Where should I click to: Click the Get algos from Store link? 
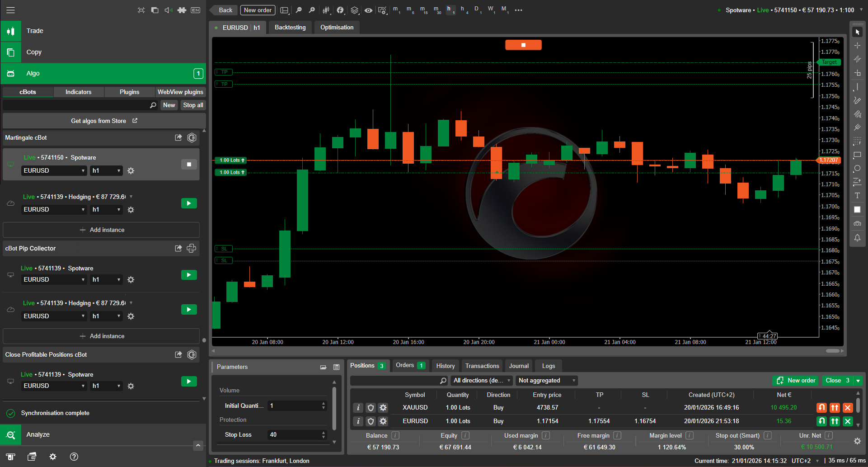click(99, 121)
